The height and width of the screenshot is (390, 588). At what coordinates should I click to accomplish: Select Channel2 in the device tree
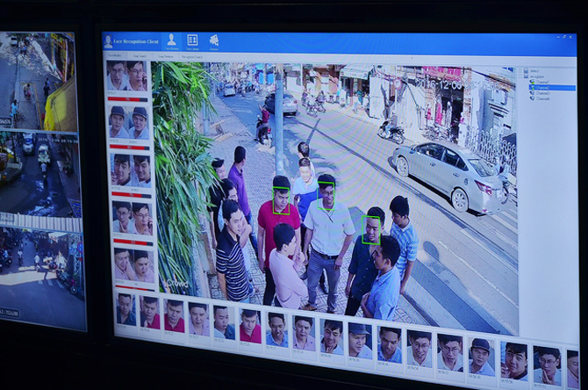point(552,88)
